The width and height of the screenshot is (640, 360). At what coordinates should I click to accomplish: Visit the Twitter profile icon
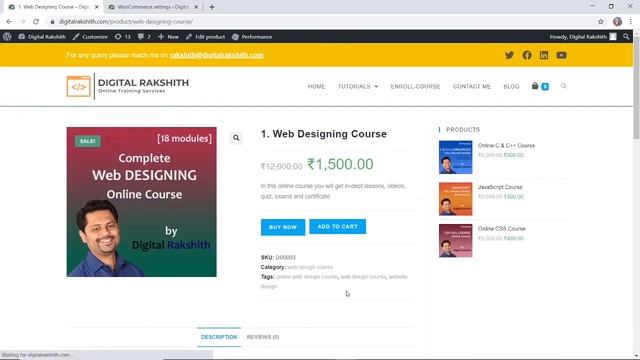click(x=509, y=55)
